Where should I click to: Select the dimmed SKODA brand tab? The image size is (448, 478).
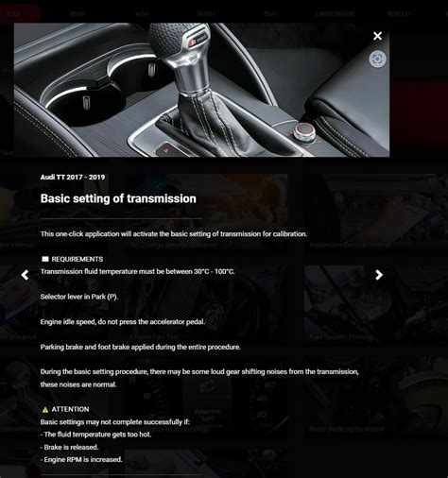206,14
